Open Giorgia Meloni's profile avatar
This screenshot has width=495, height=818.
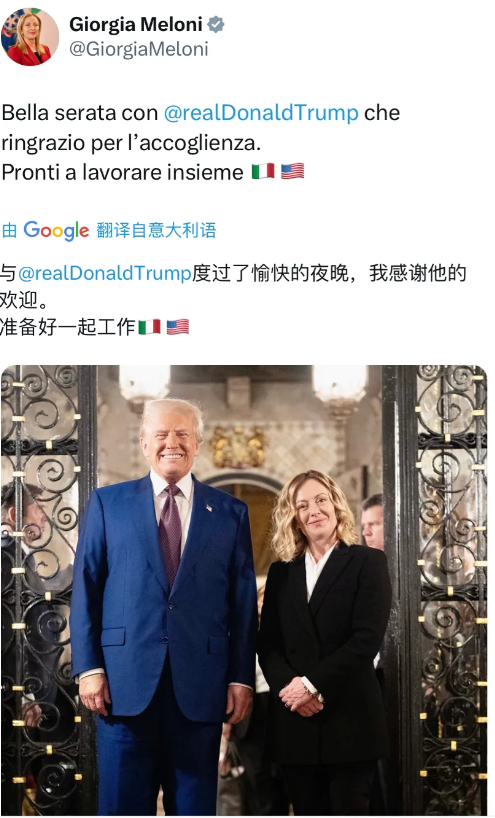[x=30, y=37]
